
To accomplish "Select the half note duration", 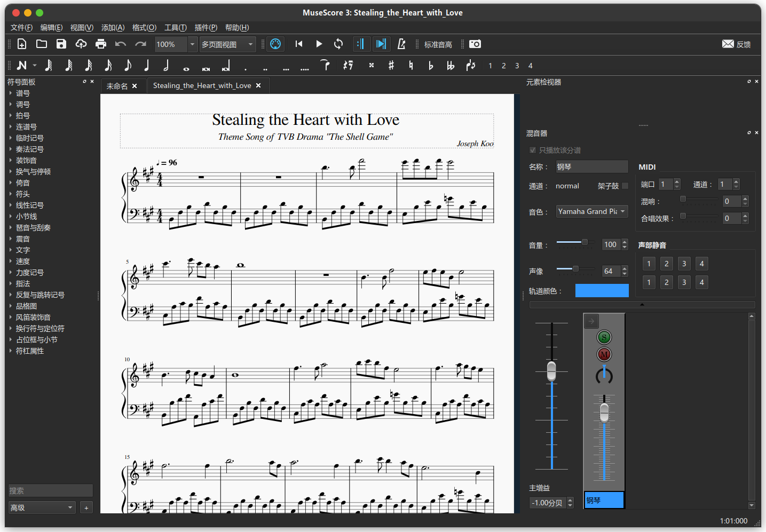I will pyautogui.click(x=167, y=66).
